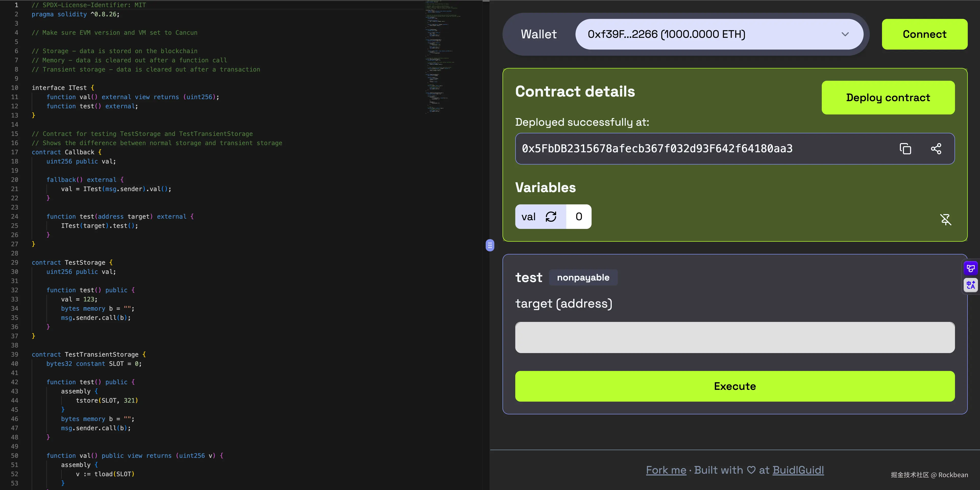
Task: Click the translate extension icon
Action: pos(971,285)
